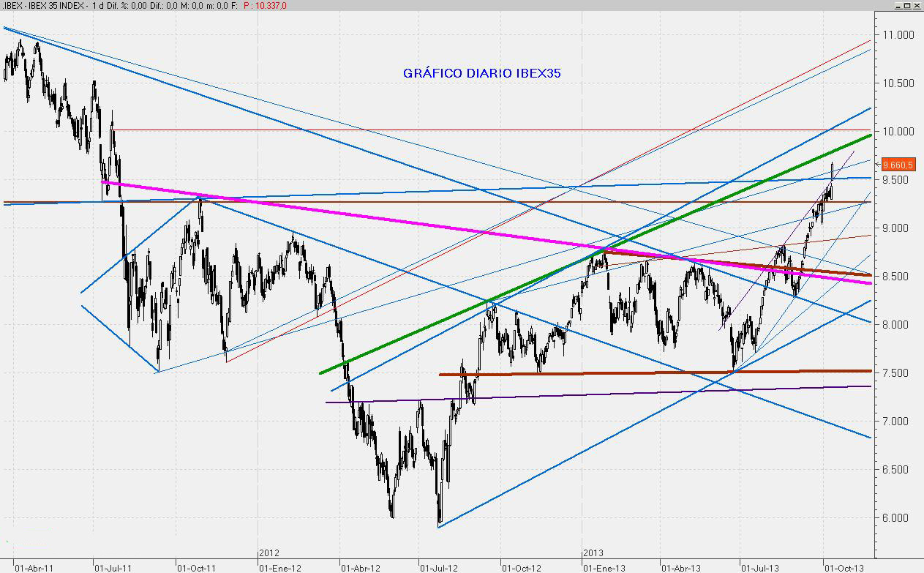Maximize the IBEX chart window

pyautogui.click(x=907, y=5)
